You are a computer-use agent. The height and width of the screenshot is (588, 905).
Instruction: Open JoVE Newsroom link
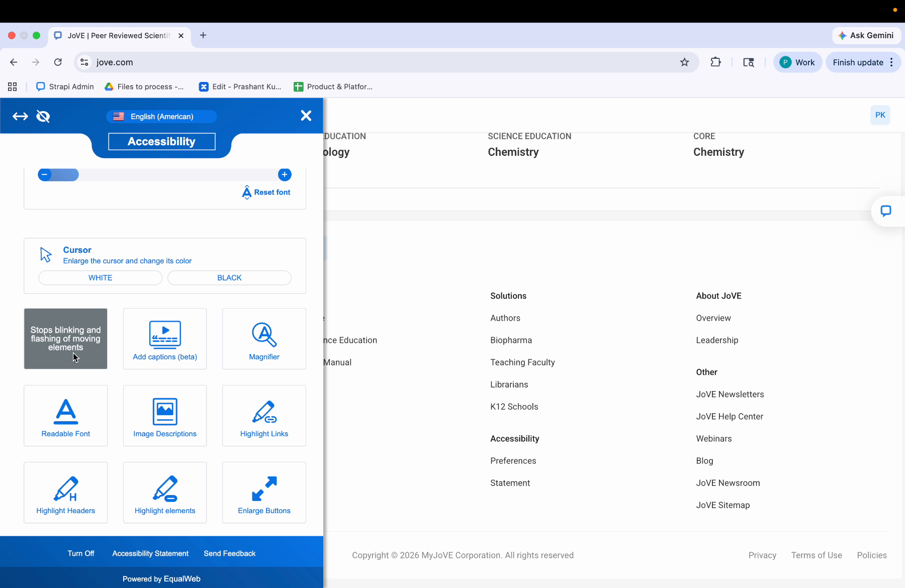728,483
